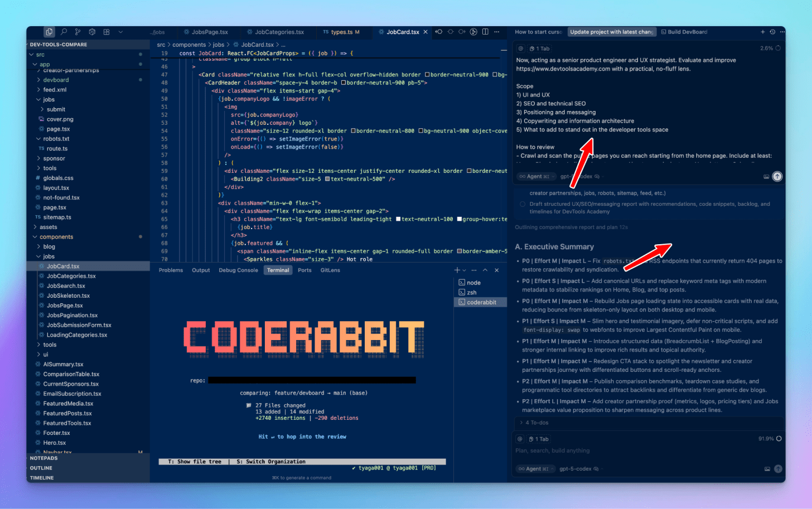Select the Explorer icon in the activity bar
812x509 pixels.
point(49,31)
